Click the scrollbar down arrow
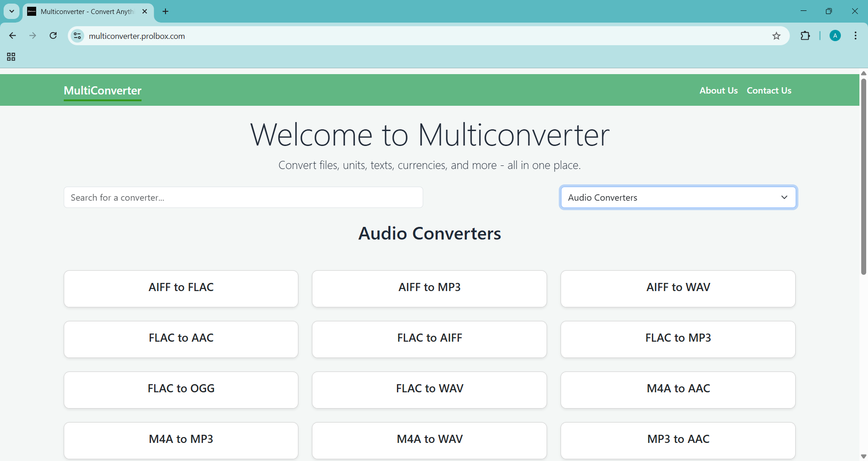Screen dimensions: 868x461 coord(863,456)
